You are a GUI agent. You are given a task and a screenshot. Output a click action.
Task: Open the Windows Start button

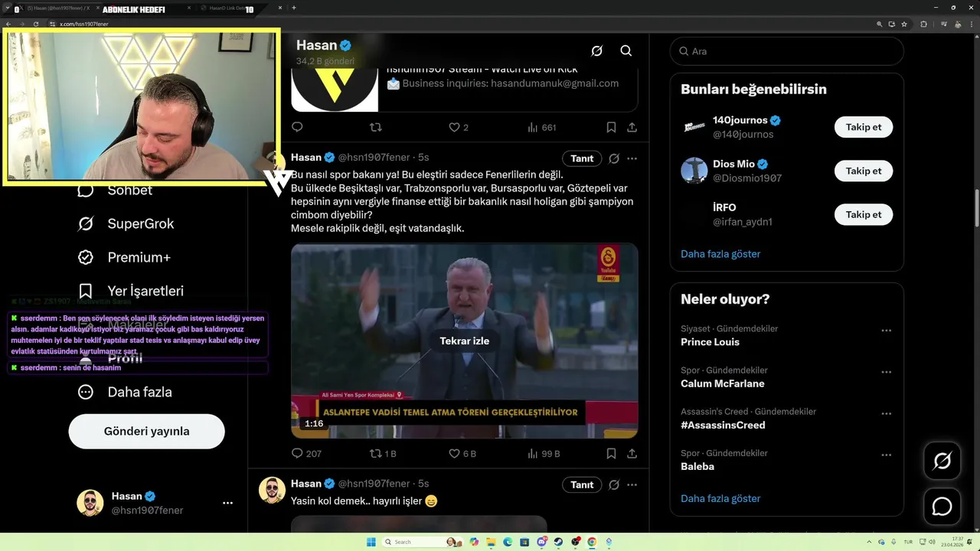371,542
